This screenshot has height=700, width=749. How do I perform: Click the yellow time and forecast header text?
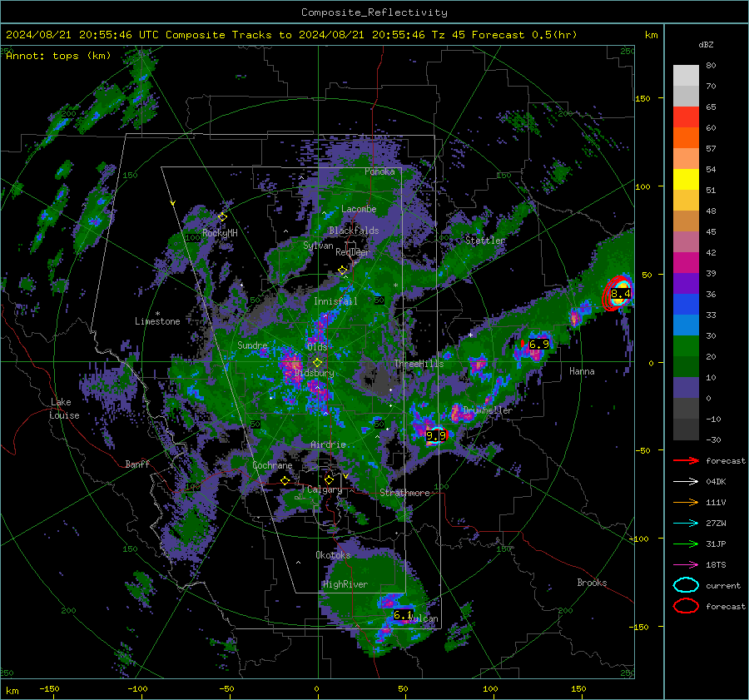[x=291, y=35]
